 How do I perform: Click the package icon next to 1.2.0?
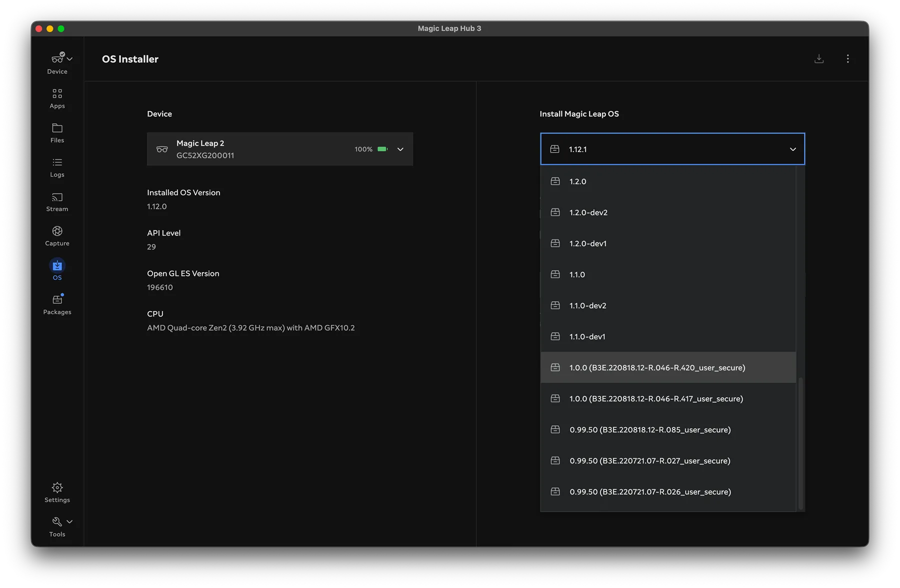pos(555,181)
